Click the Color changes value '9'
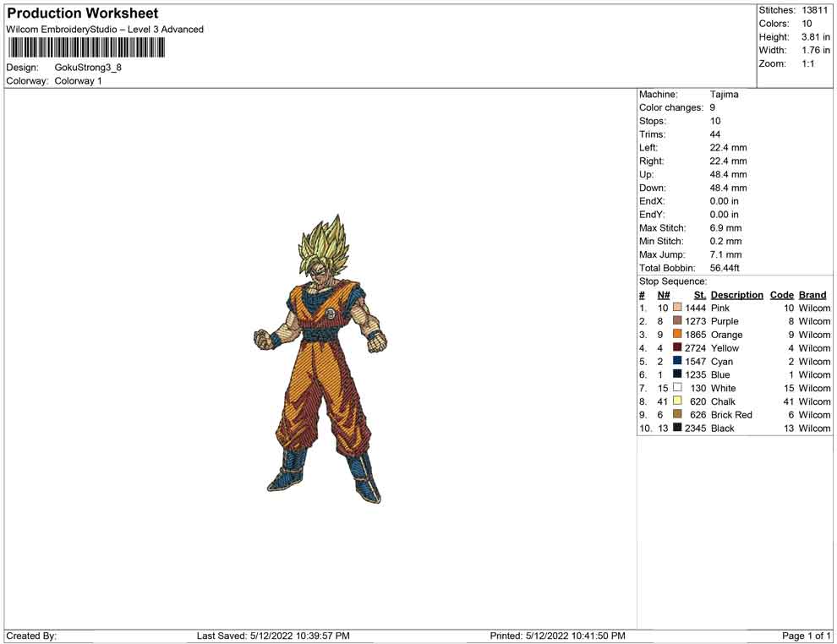The height and width of the screenshot is (644, 837). pos(713,108)
